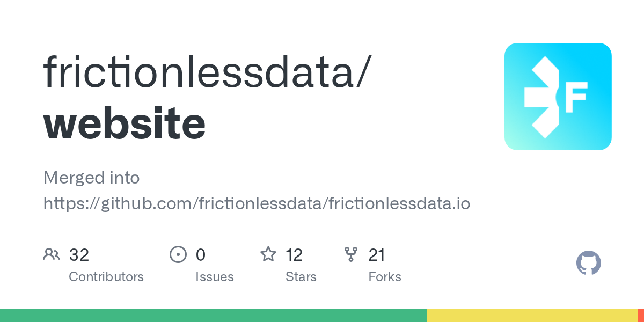Select the 'Stars' label
The image size is (644, 322).
point(300,277)
